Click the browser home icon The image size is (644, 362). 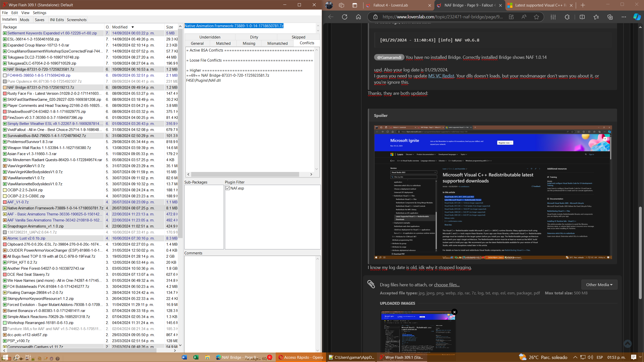(x=358, y=17)
